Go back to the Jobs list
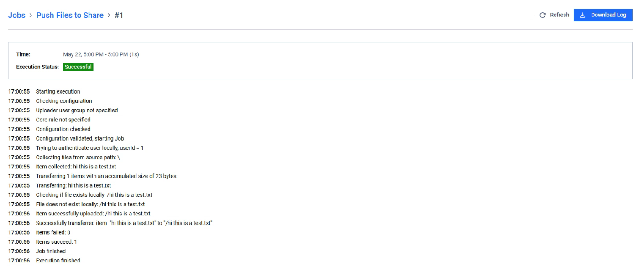Viewport: 644px width, 273px height. coord(16,15)
